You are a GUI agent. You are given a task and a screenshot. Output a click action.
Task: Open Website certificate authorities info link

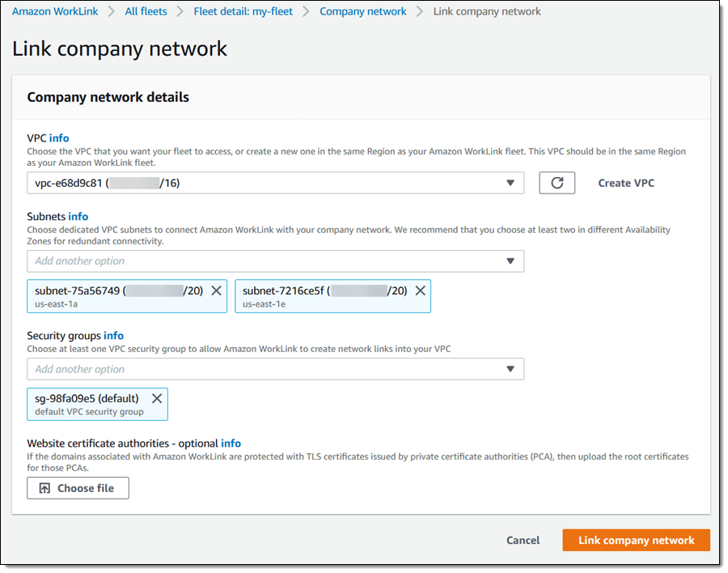[x=231, y=444]
